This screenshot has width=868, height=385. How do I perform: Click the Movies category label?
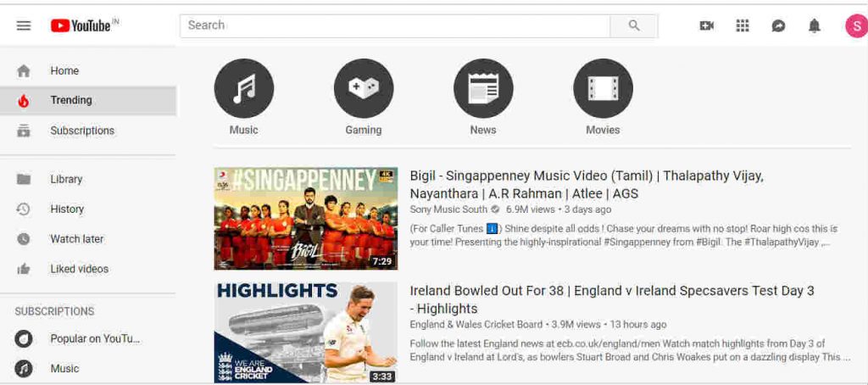(x=603, y=131)
